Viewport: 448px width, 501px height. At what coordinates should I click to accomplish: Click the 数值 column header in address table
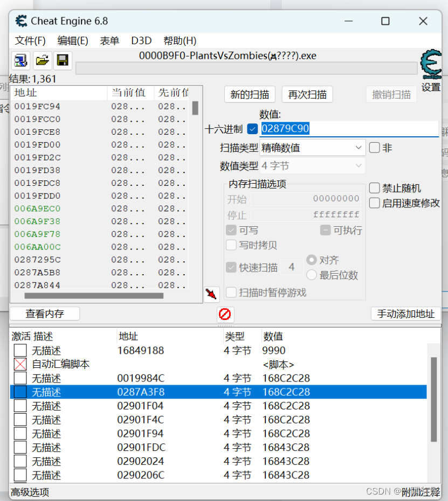click(273, 337)
